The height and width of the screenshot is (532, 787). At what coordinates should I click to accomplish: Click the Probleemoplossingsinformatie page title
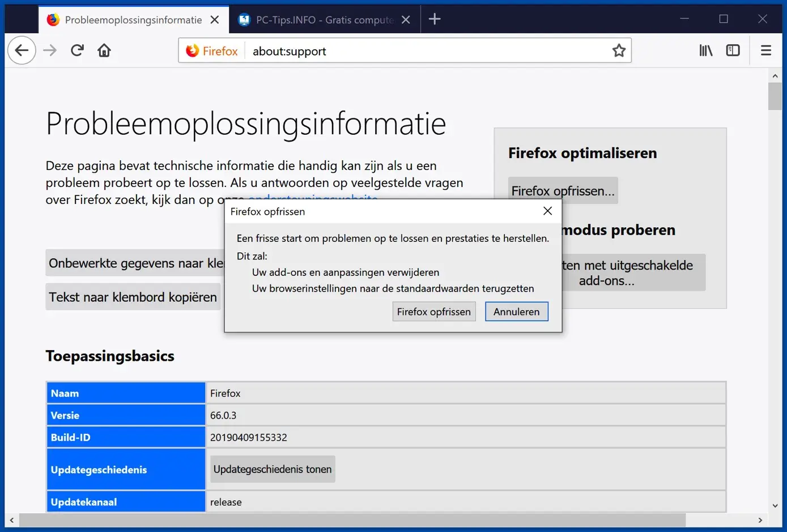(x=246, y=124)
